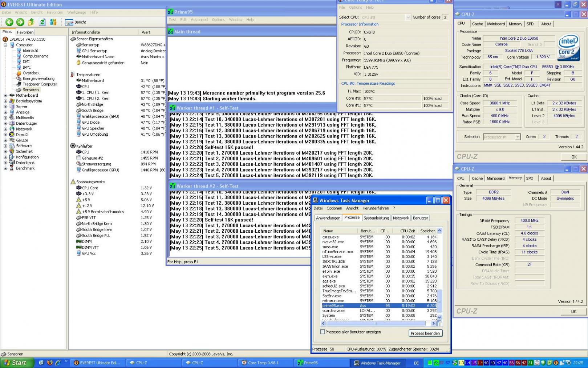Click the thermometer icon beside Temperaturen
This screenshot has width=588, height=368.
coord(73,75)
